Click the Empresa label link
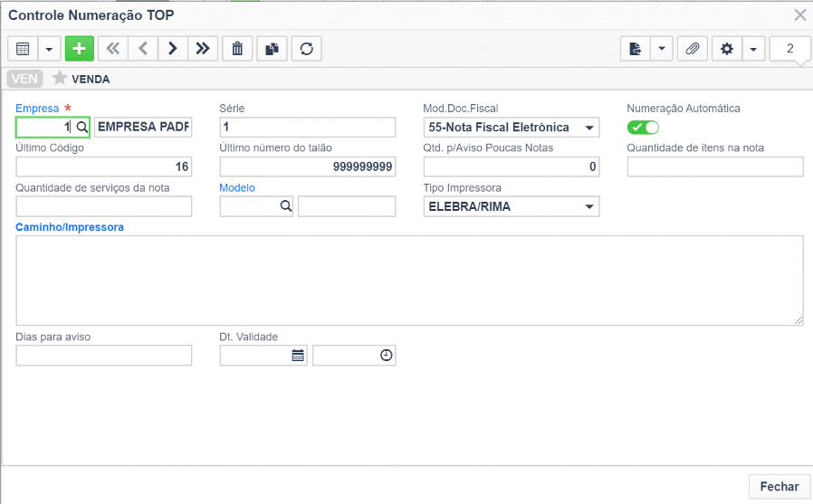This screenshot has width=813, height=504. pos(37,109)
